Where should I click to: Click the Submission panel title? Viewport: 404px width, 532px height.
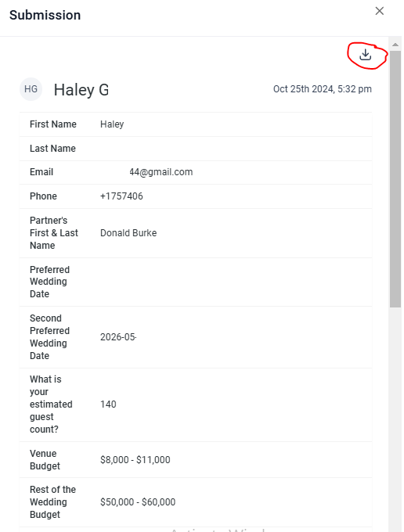(x=45, y=16)
